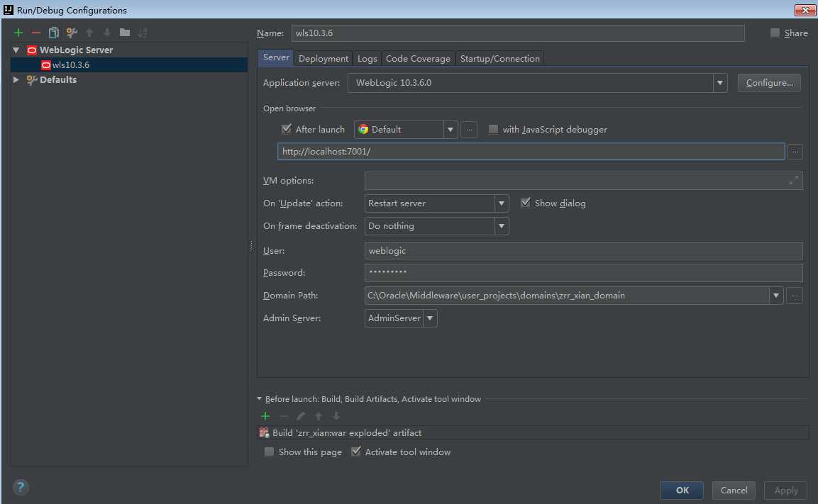Enable with JavaScript debugger checkbox

coord(493,129)
